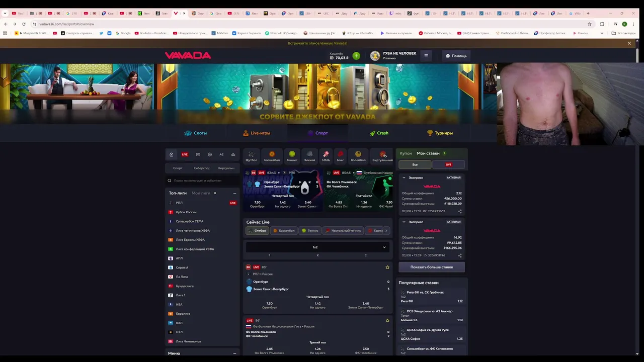Click the team and event search field
The image size is (644, 362).
point(202,180)
